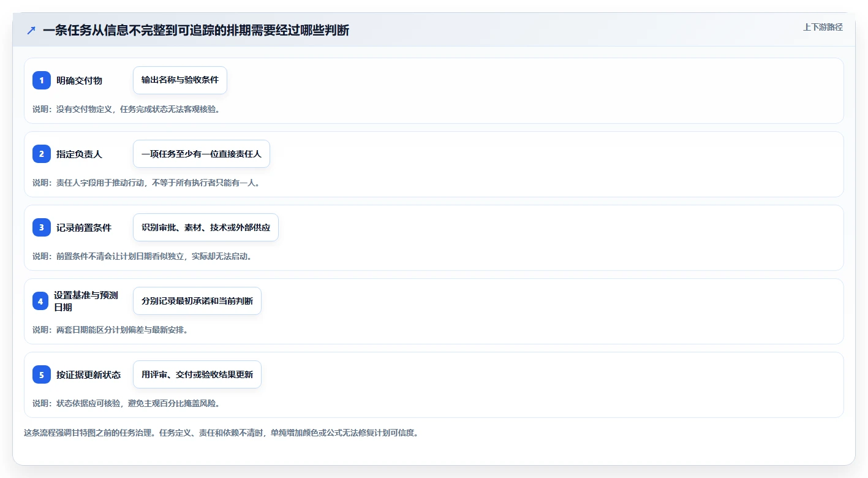Image resolution: width=868 pixels, height=478 pixels.
Task: Click the 记录前置条件 step title
Action: pos(84,227)
